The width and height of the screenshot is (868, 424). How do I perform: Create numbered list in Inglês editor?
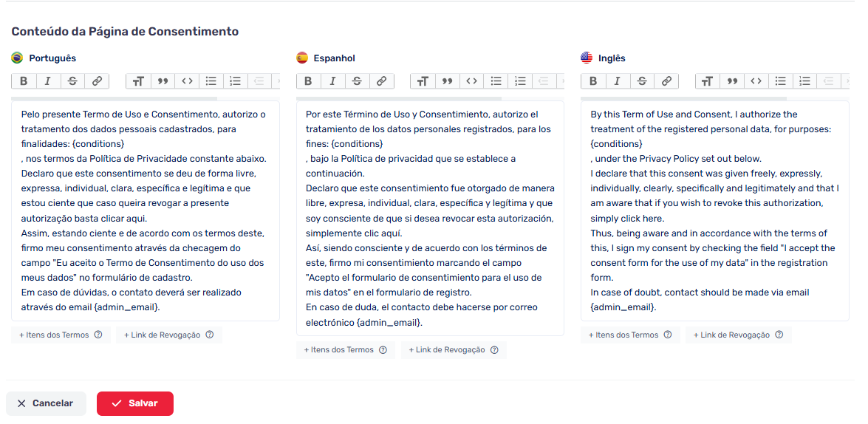[805, 81]
